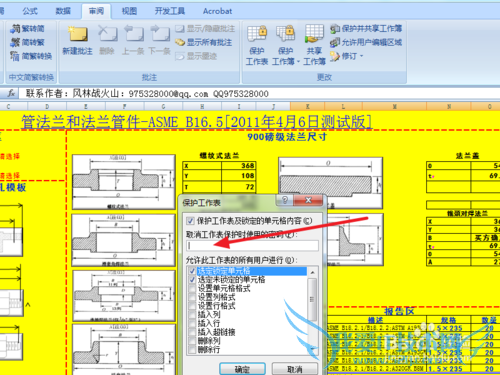Click scroll up arrow in permissions list
This screenshot has height=375, width=500.
[x=312, y=272]
